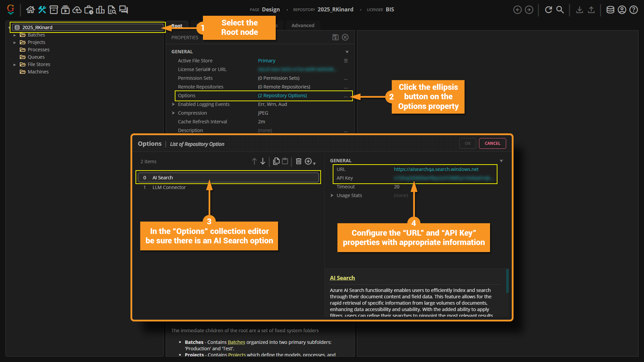Click the stats bar chart icon
This screenshot has width=644, height=362.
(x=100, y=10)
